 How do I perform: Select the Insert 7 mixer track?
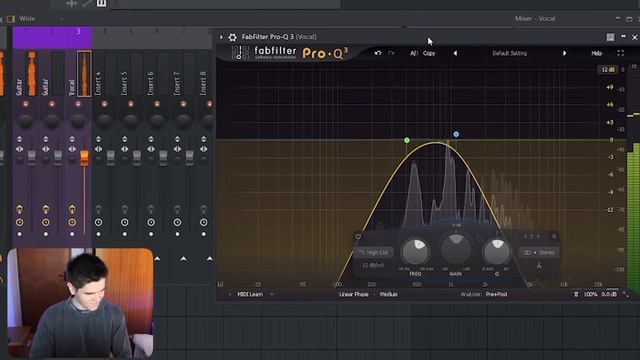[183, 74]
